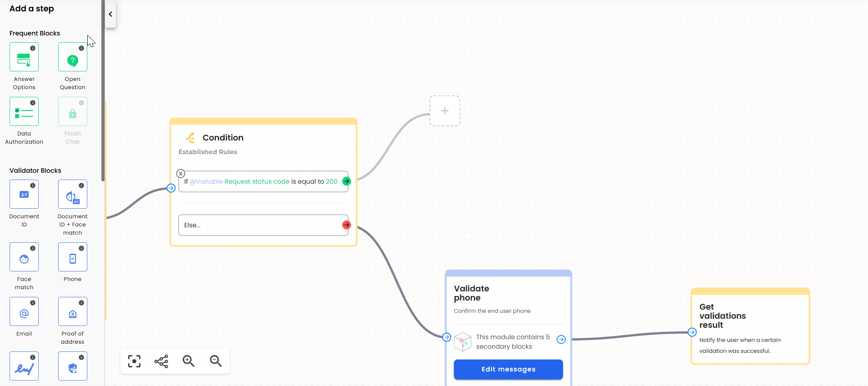The height and width of the screenshot is (386, 868).
Task: Add the Data Authorization block
Action: (24, 112)
